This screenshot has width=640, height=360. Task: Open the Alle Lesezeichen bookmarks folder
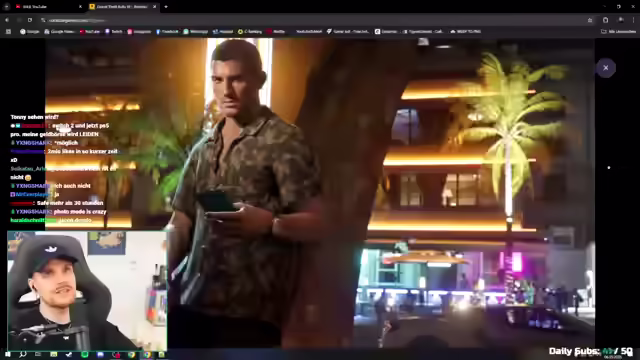coord(618,31)
